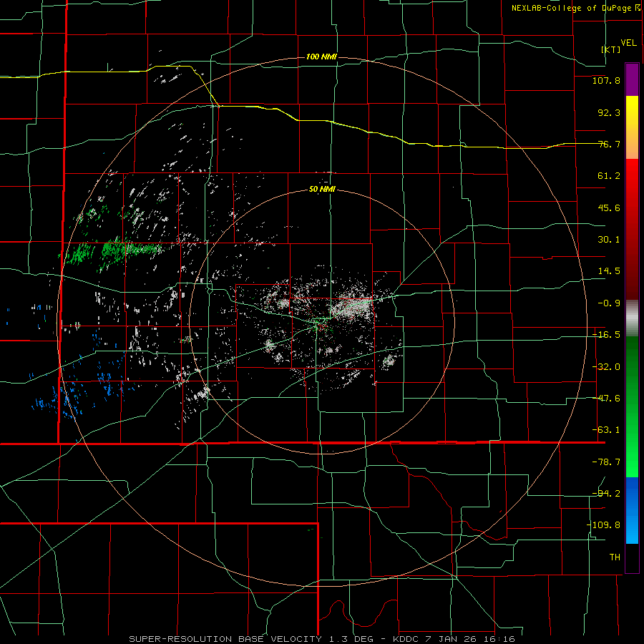
Task: Click the VEL legend title
Action: point(628,42)
